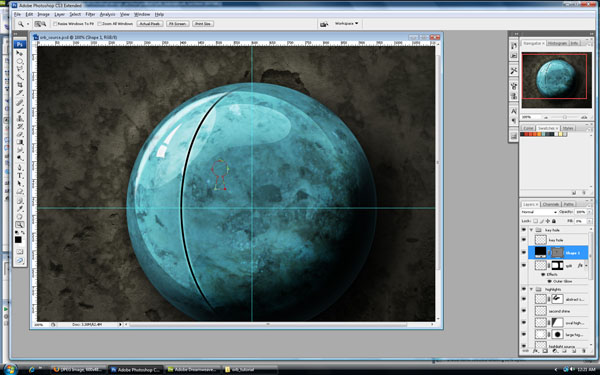Select the Eyedropper tool

click(19, 209)
